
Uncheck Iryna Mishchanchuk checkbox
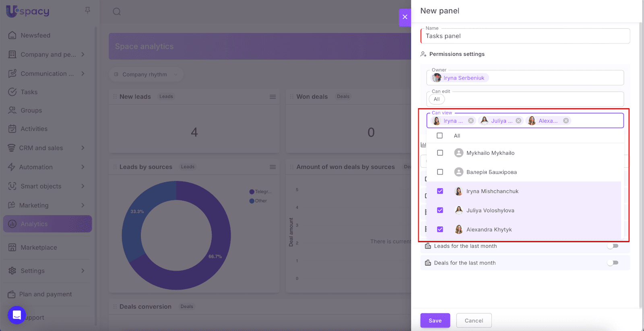tap(440, 191)
